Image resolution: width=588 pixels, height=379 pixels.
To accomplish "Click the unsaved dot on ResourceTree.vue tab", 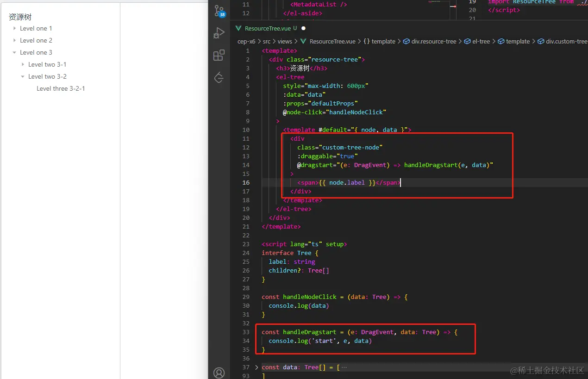I will (x=304, y=28).
